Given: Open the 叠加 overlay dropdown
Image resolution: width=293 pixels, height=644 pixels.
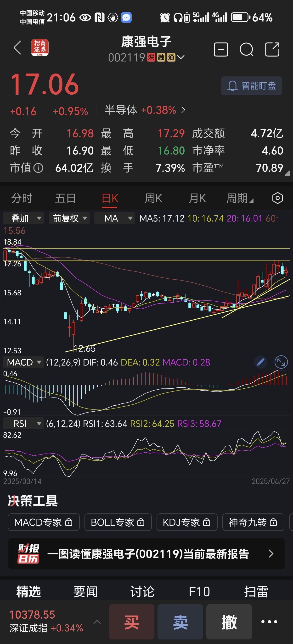Looking at the screenshot, I should [x=24, y=218].
